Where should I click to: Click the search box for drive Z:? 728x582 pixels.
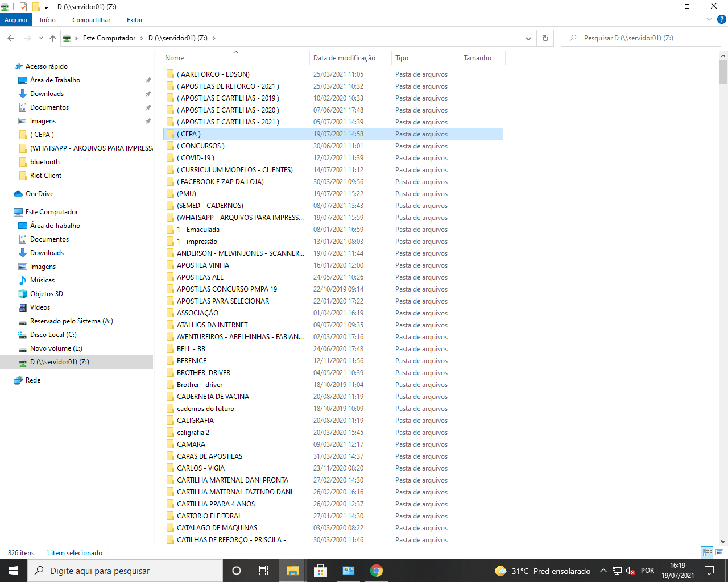point(641,38)
